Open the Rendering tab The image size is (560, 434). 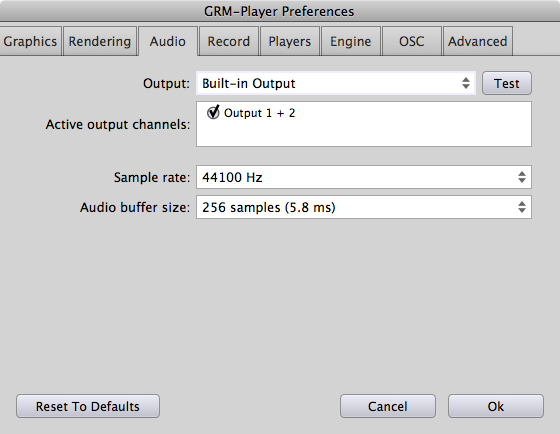[100, 41]
